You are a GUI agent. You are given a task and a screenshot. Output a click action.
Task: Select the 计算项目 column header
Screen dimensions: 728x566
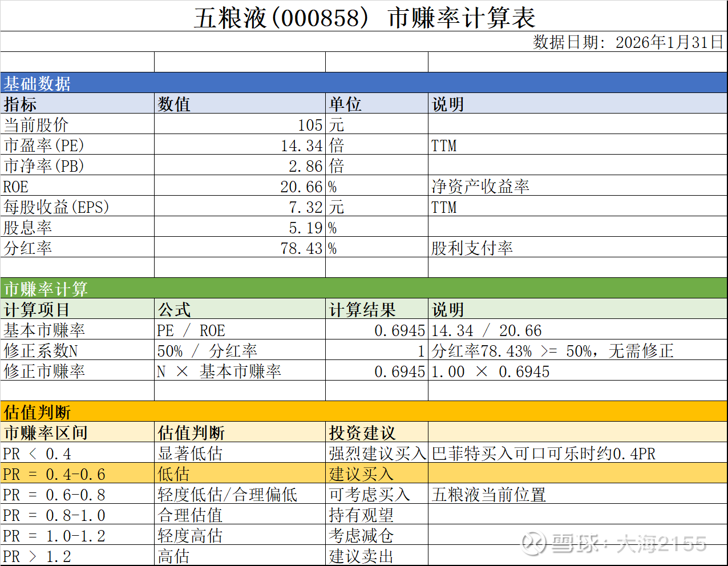[77, 309]
